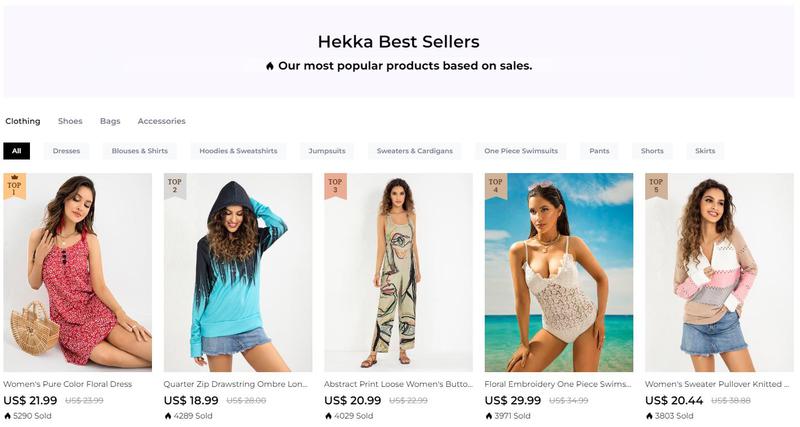800x427 pixels.
Task: Open the Abstract Print Loose jumpsuit title
Action: pyautogui.click(x=398, y=384)
